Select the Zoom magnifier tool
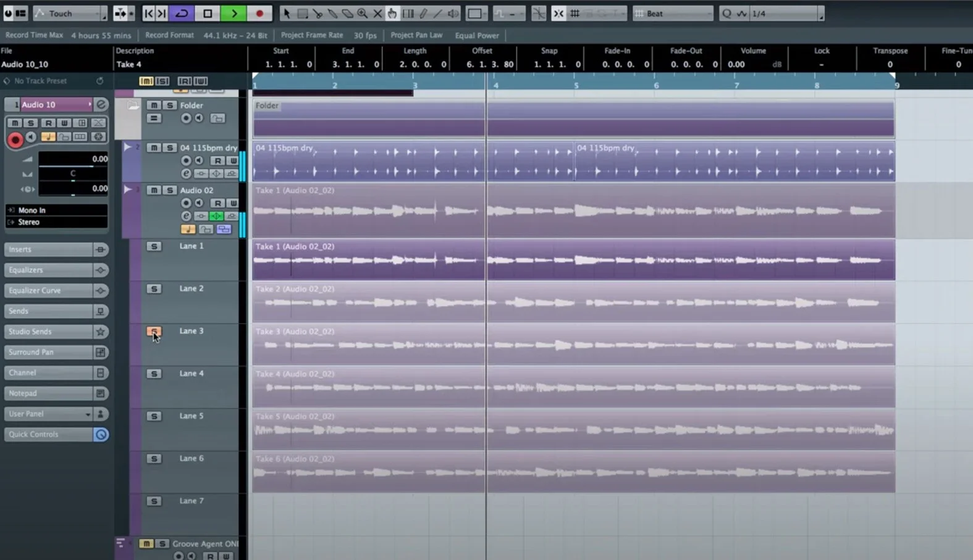The image size is (973, 560). point(362,13)
